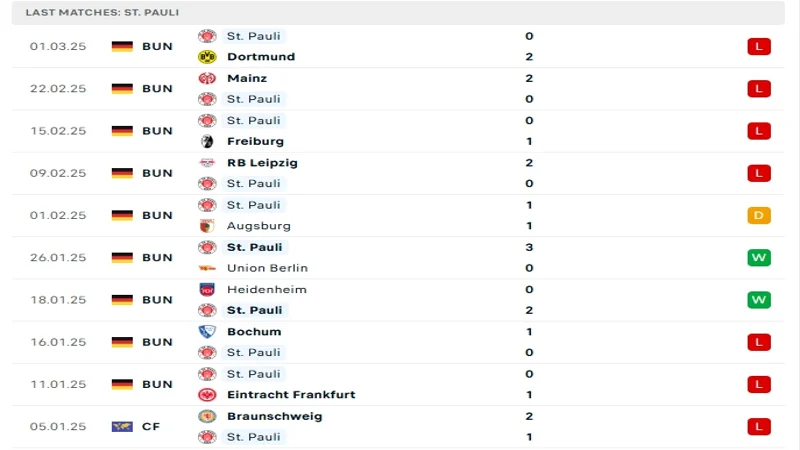This screenshot has width=800, height=450.
Task: Click the RB Leipzig club logo
Action: 207,163
